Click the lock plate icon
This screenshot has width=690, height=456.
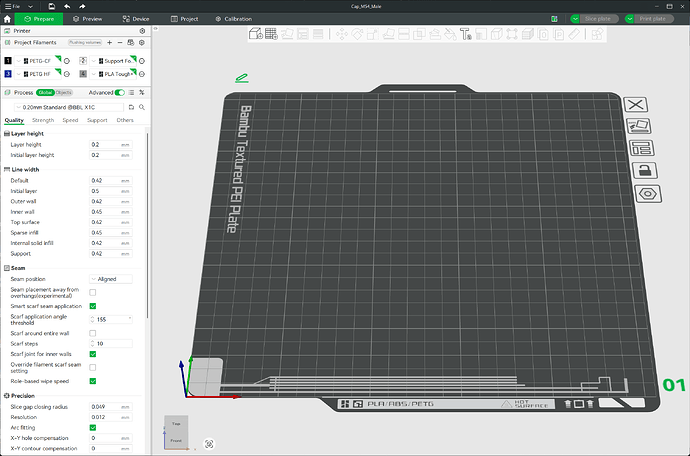645,171
